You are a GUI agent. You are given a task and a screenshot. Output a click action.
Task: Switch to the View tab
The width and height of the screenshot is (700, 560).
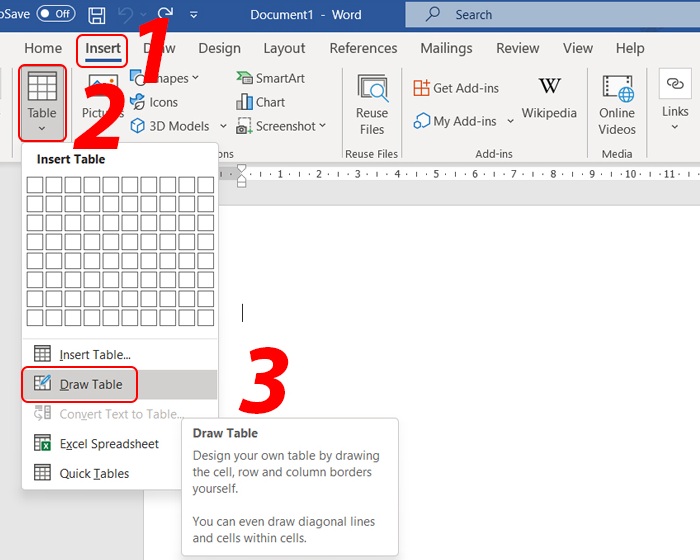point(578,48)
